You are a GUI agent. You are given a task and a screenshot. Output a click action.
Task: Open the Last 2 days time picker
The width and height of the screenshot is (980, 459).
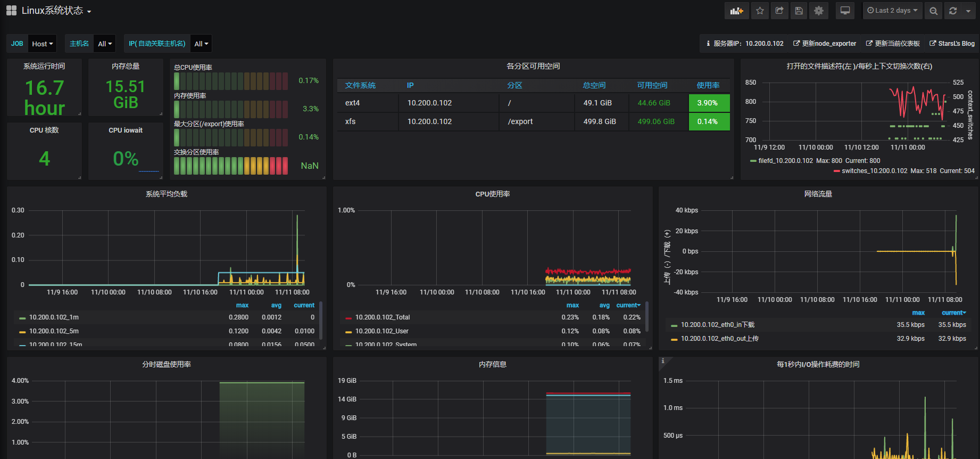click(892, 11)
